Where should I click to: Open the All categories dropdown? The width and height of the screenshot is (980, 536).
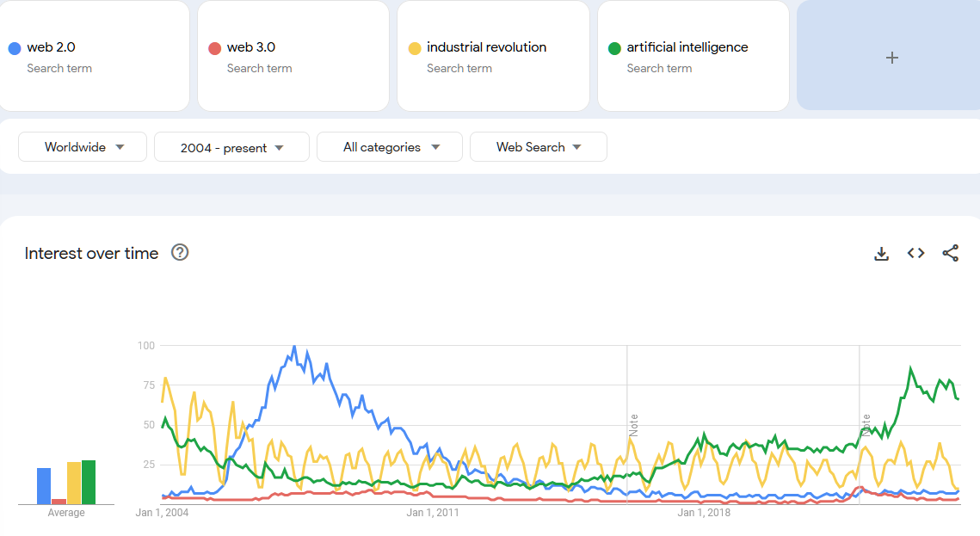[x=390, y=147]
